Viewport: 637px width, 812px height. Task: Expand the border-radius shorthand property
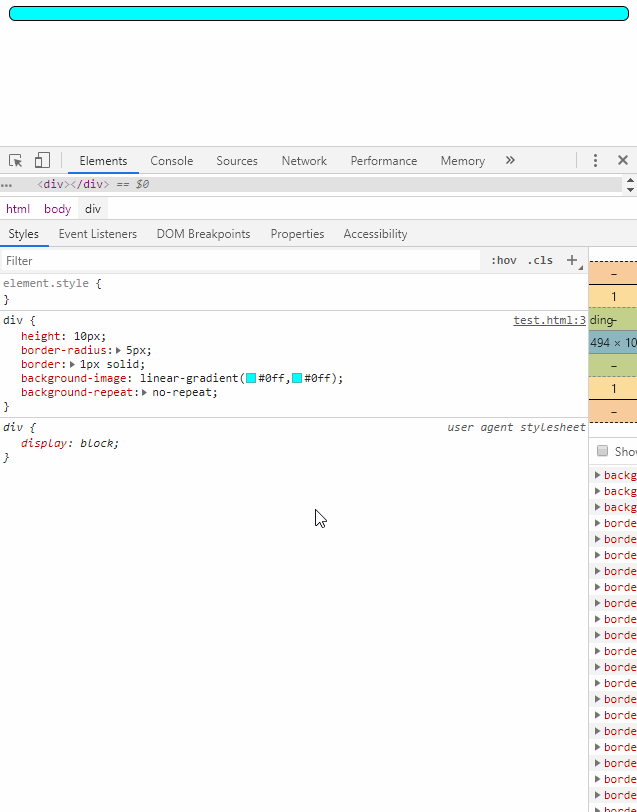click(119, 351)
